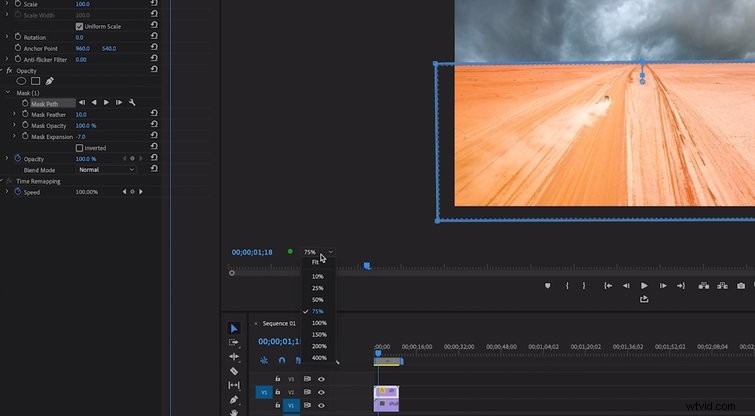Select the Track Select Forward tool
This screenshot has width=755, height=416.
click(234, 342)
